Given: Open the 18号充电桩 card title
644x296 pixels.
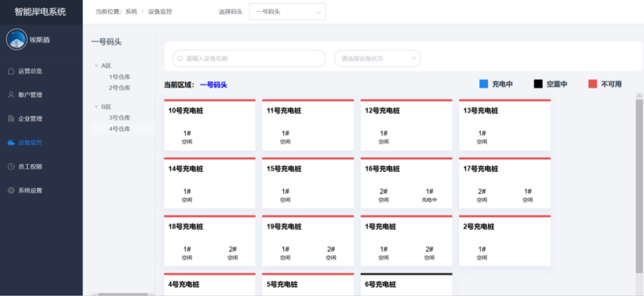Looking at the screenshot, I should [186, 227].
